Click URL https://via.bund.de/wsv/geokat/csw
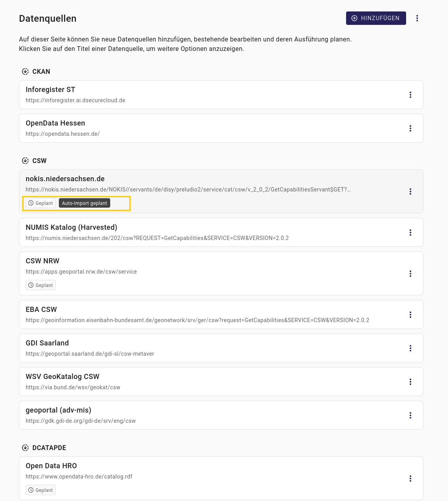The width and height of the screenshot is (448, 501). point(73,387)
